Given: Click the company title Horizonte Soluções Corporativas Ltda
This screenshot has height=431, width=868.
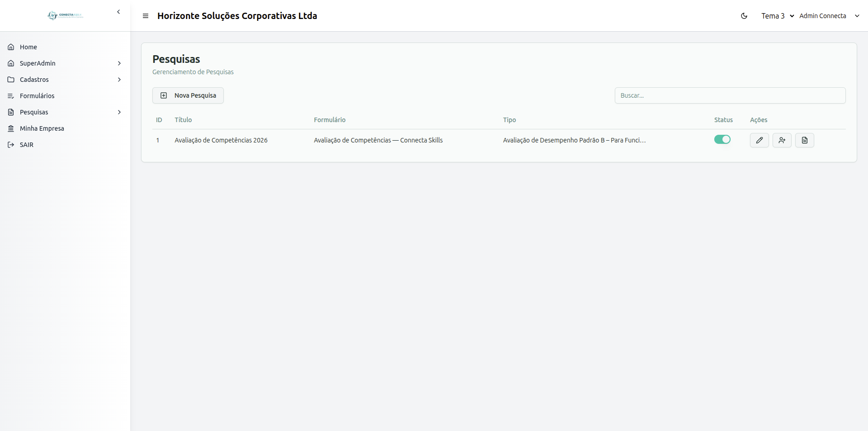Looking at the screenshot, I should [x=237, y=16].
